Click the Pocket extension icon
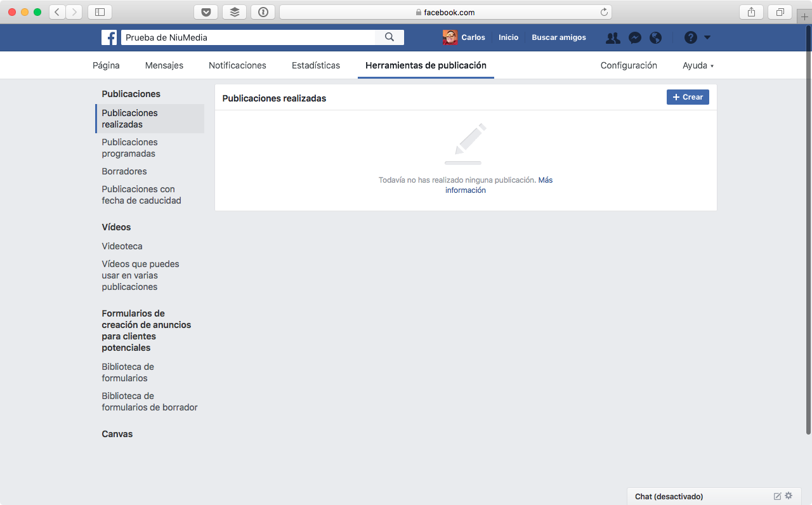The height and width of the screenshot is (505, 812). click(206, 12)
